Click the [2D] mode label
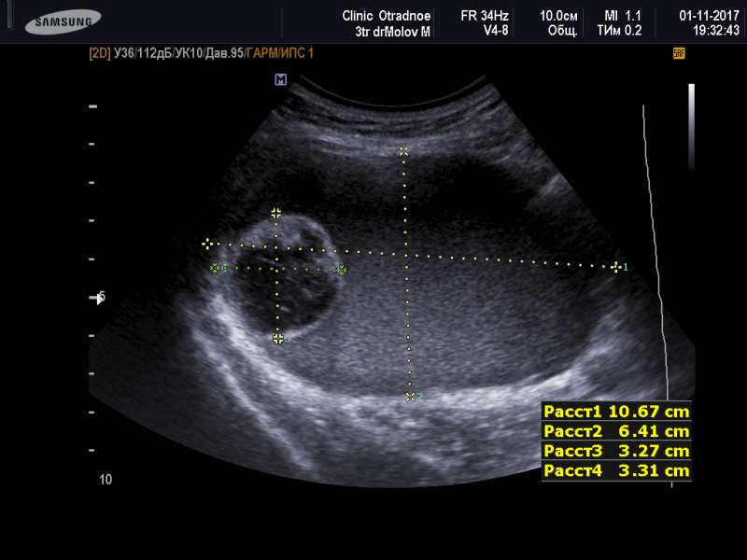Image resolution: width=747 pixels, height=560 pixels. 100,53
